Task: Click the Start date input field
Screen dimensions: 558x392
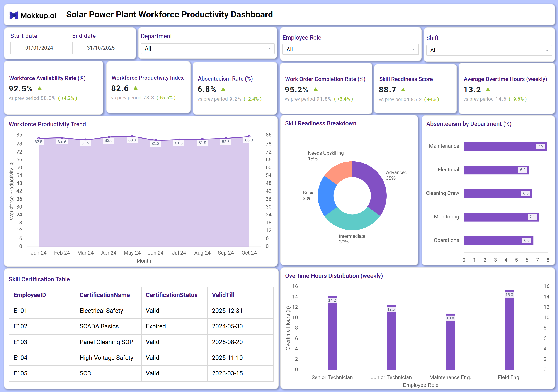Action: [x=39, y=48]
